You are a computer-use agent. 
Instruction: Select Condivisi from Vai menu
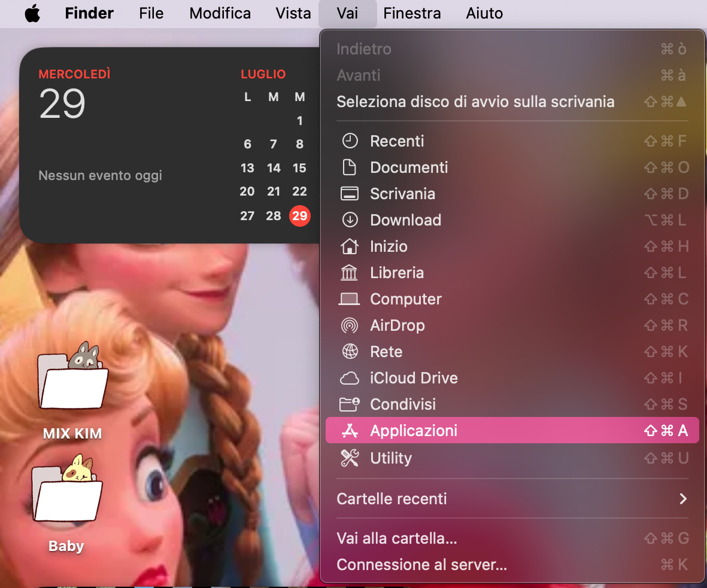tap(512, 404)
